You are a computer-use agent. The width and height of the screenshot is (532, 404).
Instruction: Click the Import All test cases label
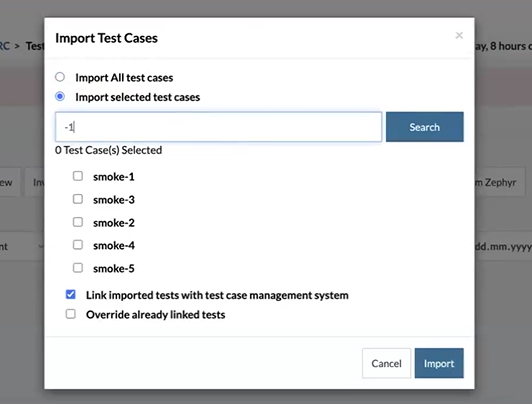[124, 78]
